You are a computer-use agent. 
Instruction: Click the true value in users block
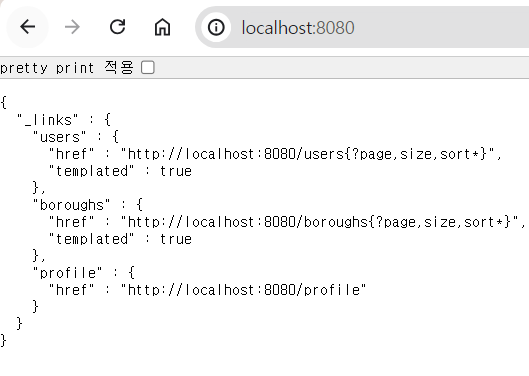176,171
